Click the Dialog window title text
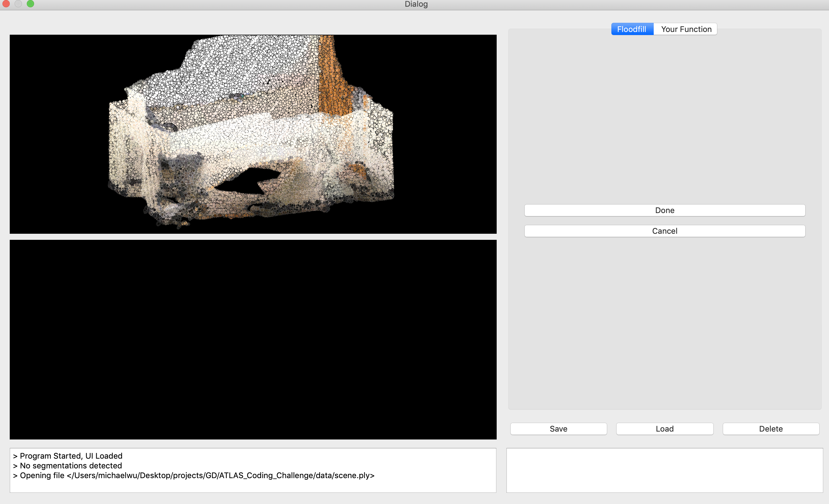The image size is (829, 504). click(416, 4)
